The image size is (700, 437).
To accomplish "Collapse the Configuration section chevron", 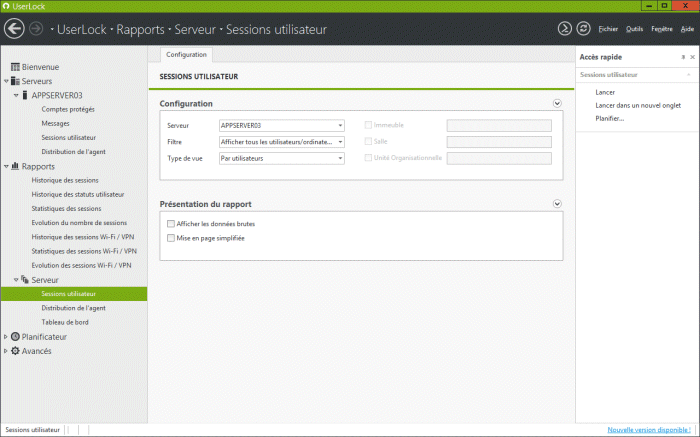I will pyautogui.click(x=557, y=104).
